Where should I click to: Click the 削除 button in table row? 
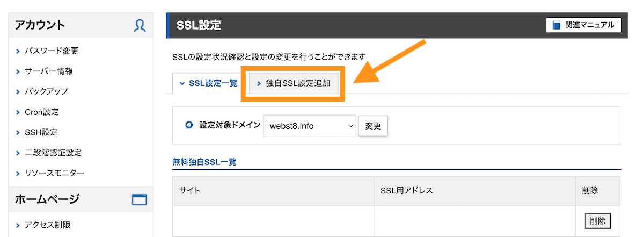tap(597, 220)
